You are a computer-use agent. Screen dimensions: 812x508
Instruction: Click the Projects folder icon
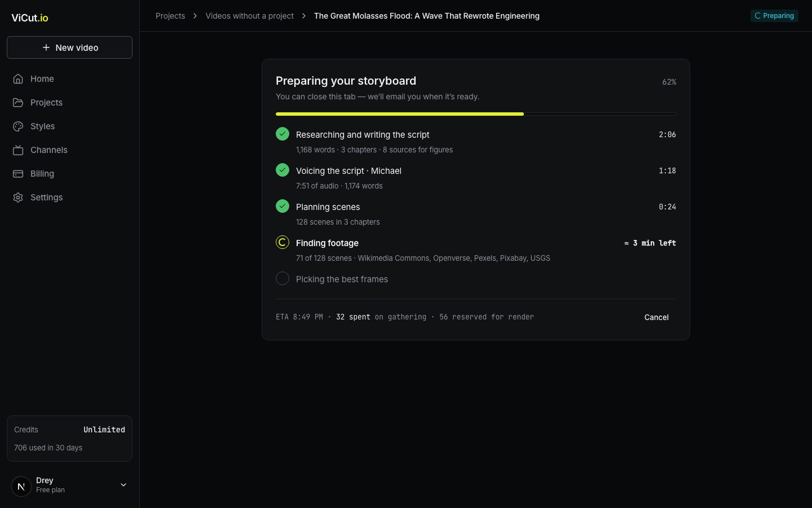point(18,103)
